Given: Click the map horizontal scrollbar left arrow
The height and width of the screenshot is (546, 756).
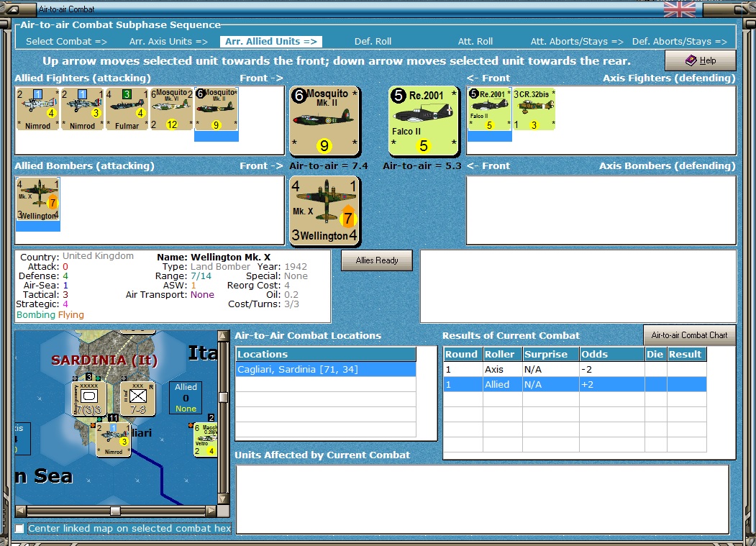Looking at the screenshot, I should [20, 510].
